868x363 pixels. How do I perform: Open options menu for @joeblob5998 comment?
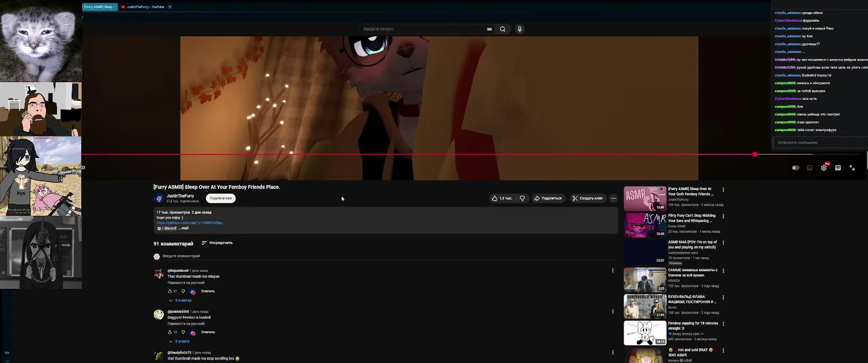point(613,311)
